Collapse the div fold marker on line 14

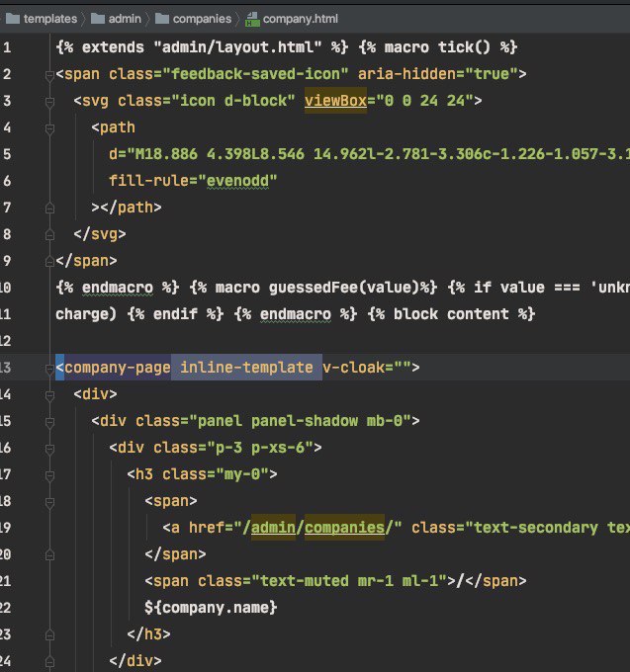click(49, 395)
